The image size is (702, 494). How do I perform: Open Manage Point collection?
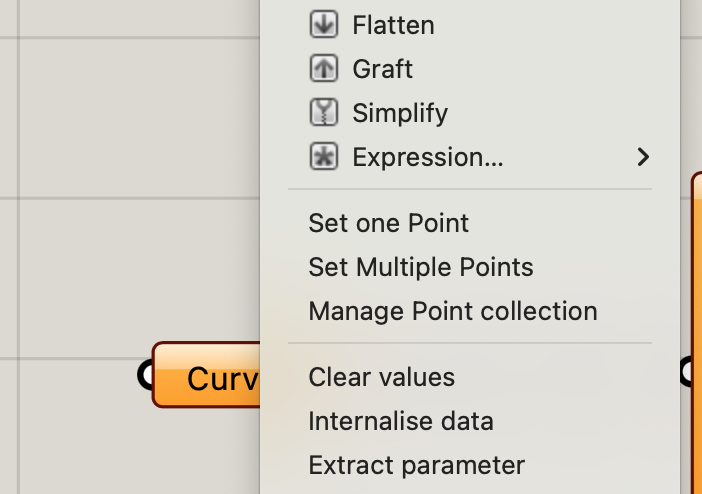coord(452,311)
